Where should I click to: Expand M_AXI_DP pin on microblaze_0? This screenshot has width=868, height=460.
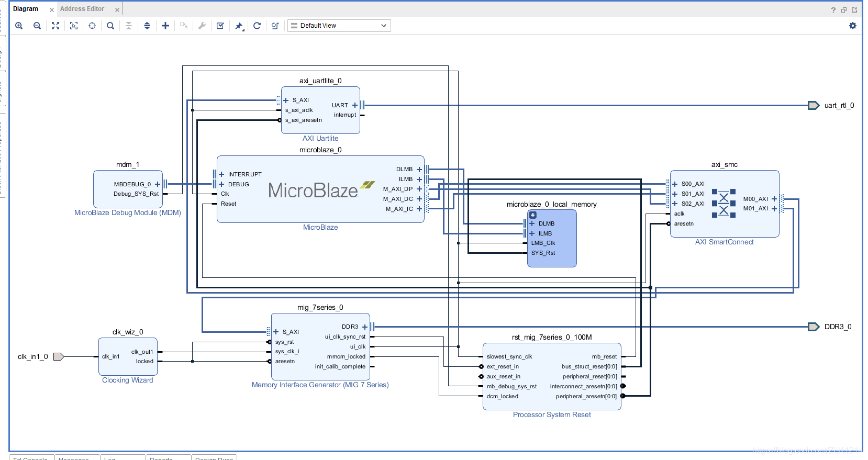click(x=419, y=189)
